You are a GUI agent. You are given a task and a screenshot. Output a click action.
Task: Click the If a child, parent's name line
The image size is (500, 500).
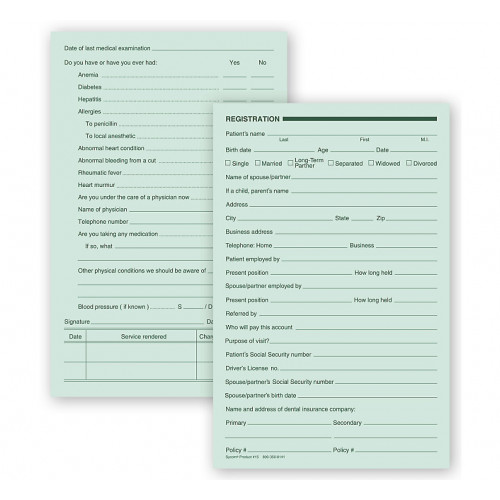coord(364,191)
